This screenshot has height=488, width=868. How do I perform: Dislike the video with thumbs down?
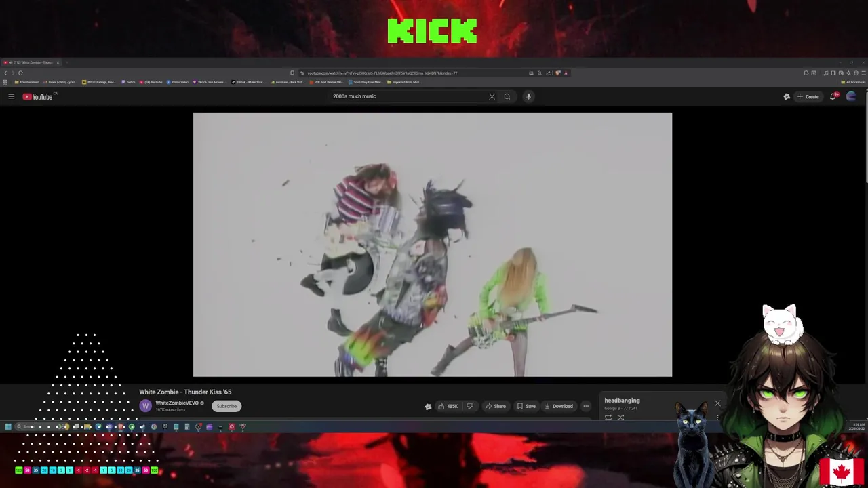(x=470, y=406)
